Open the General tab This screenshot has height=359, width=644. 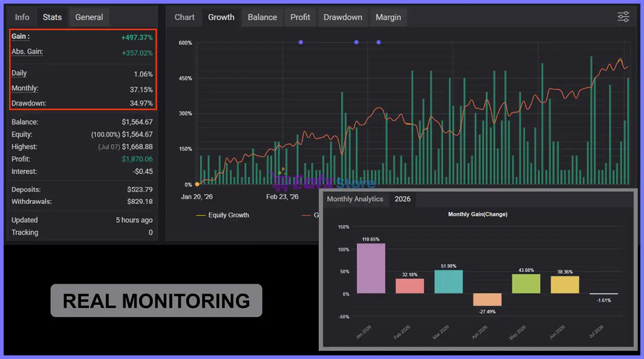point(89,17)
